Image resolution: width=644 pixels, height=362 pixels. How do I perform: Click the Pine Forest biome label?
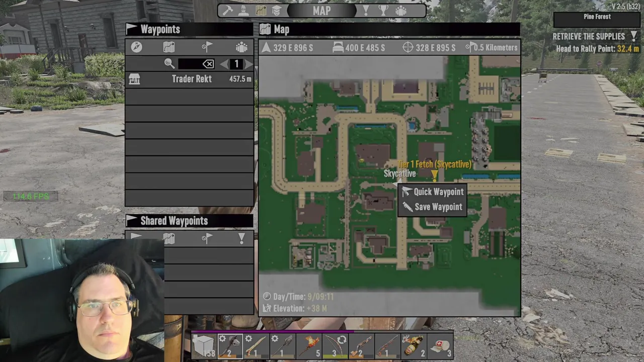click(x=597, y=17)
